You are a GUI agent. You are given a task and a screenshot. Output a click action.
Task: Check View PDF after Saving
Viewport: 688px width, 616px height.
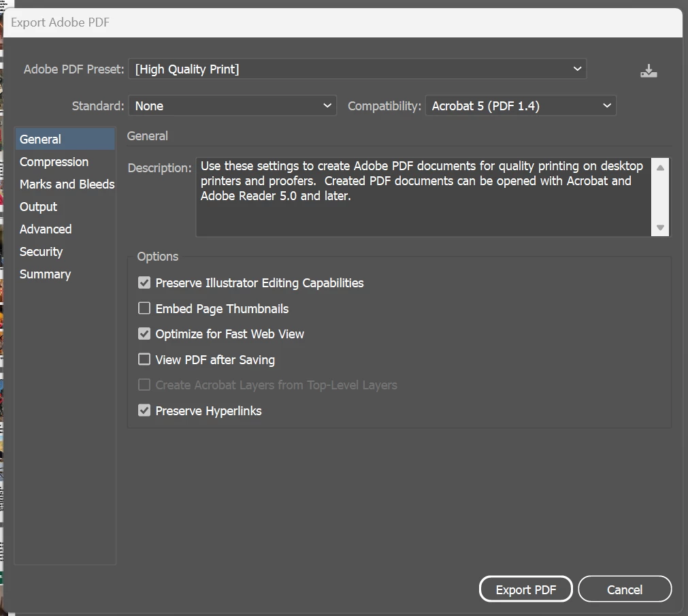144,359
